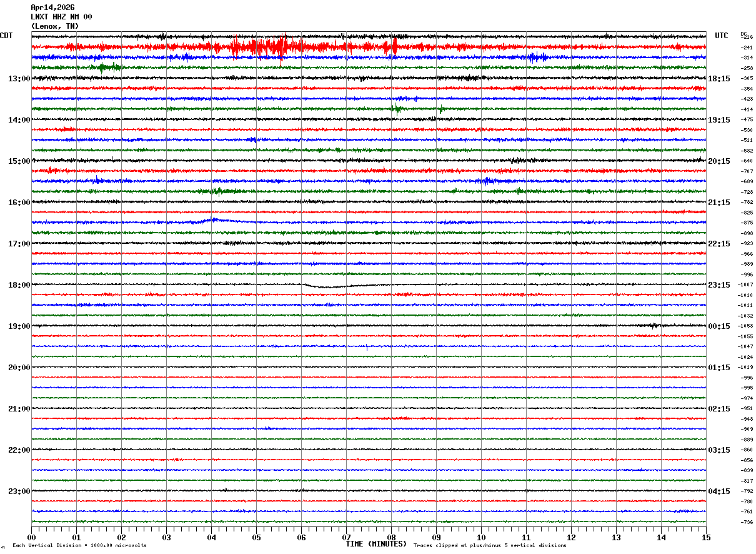
Task: Click the DC offset value "-1024"
Action: coord(746,357)
